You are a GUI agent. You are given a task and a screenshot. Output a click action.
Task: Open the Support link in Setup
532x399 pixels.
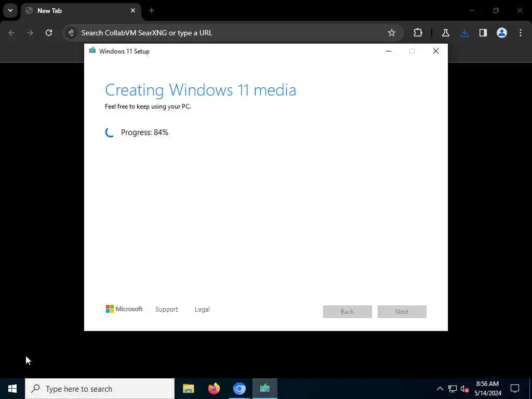[x=167, y=310]
